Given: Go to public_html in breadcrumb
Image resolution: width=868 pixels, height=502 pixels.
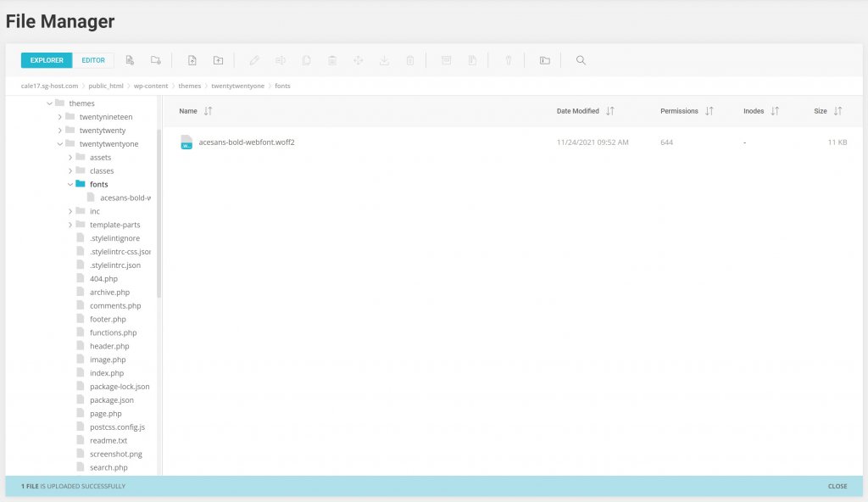Looking at the screenshot, I should [106, 86].
